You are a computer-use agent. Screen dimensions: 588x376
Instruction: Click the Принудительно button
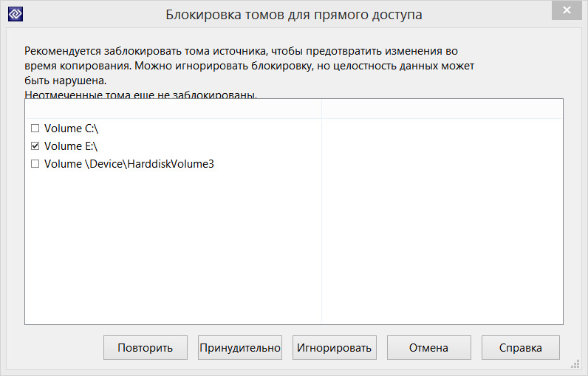pos(239,347)
